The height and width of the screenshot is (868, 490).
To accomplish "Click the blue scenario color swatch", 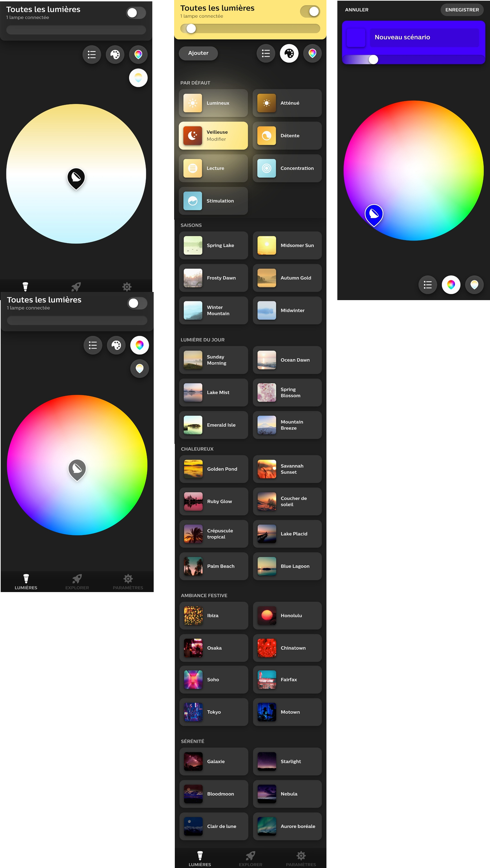I will click(356, 37).
